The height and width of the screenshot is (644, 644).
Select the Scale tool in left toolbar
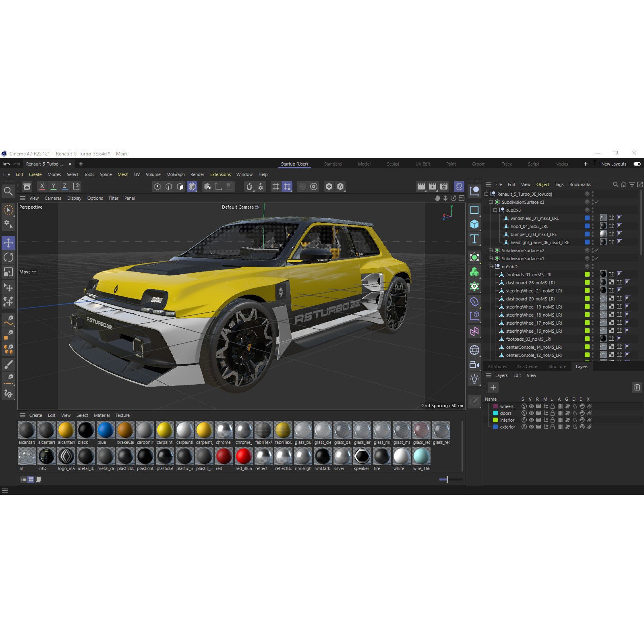coord(8,272)
